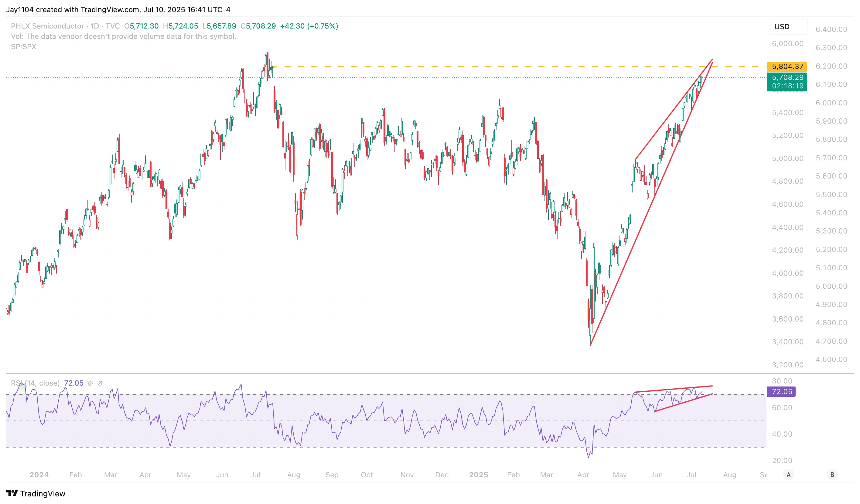Image resolution: width=860 pixels, height=504 pixels.
Task: Click the 'A' auto-scale button
Action: (788, 474)
